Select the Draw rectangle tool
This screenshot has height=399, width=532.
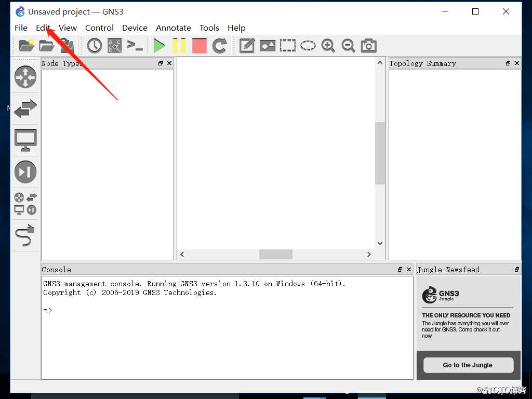(x=288, y=46)
